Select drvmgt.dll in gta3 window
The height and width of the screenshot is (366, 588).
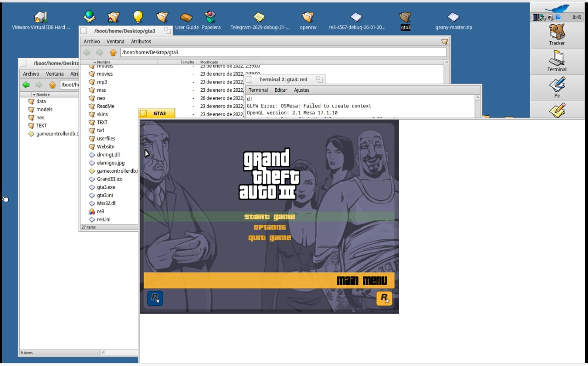104,155
